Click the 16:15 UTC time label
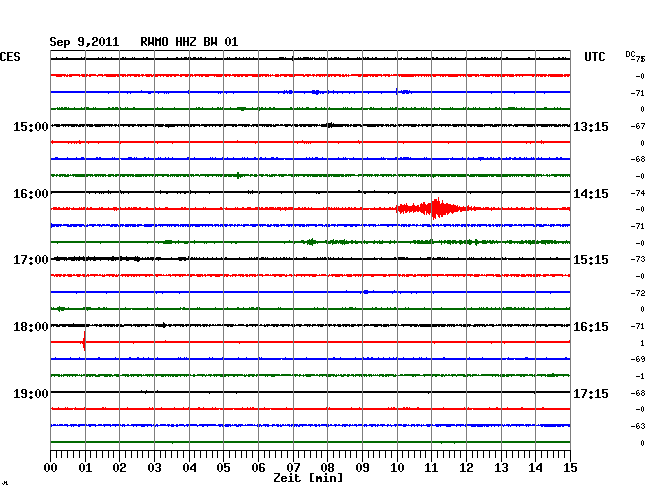 pyautogui.click(x=591, y=327)
